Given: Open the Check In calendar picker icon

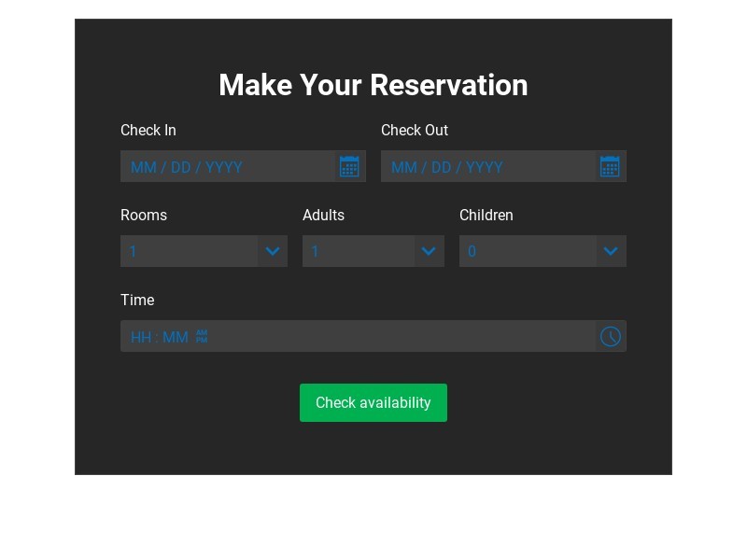Looking at the screenshot, I should click(349, 167).
